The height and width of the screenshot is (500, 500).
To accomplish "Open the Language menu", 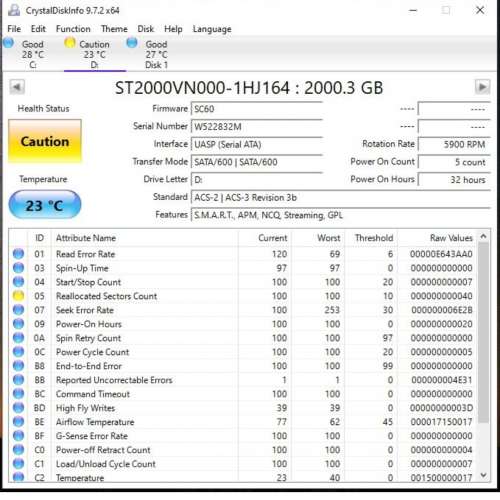I will tap(212, 29).
